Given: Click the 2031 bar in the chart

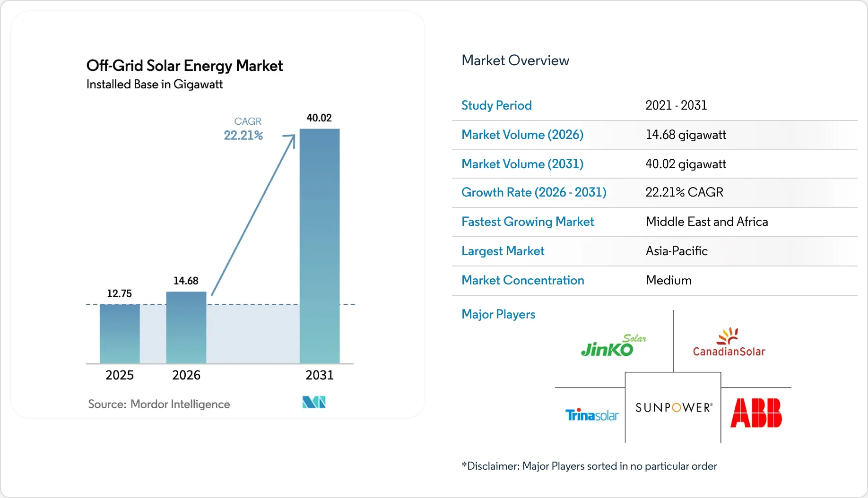Looking at the screenshot, I should coord(320,246).
